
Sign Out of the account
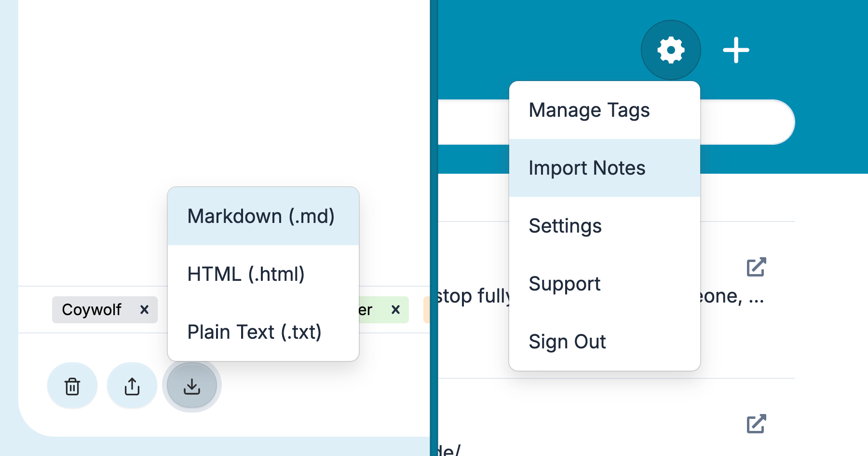coord(568,342)
